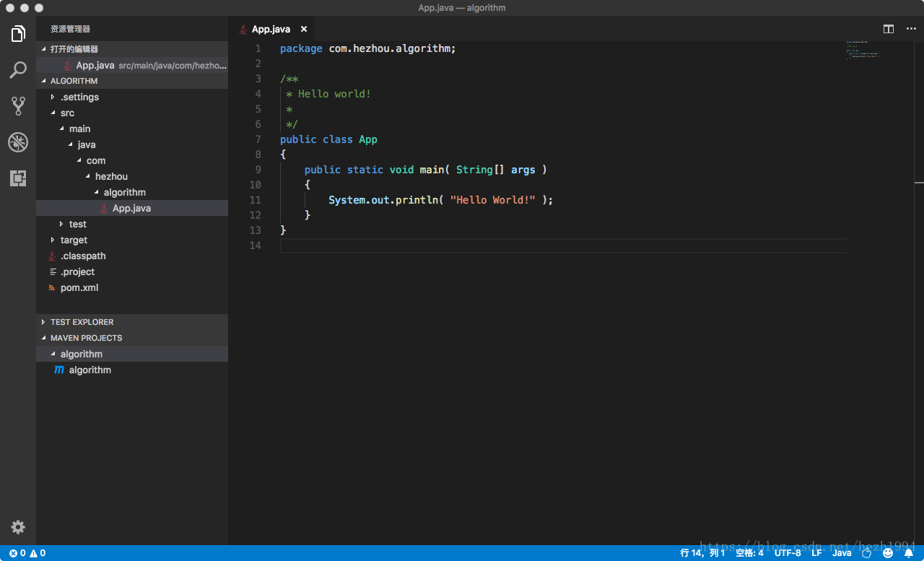Viewport: 924px width, 561px height.
Task: Click the feedback smiley icon
Action: 888,553
